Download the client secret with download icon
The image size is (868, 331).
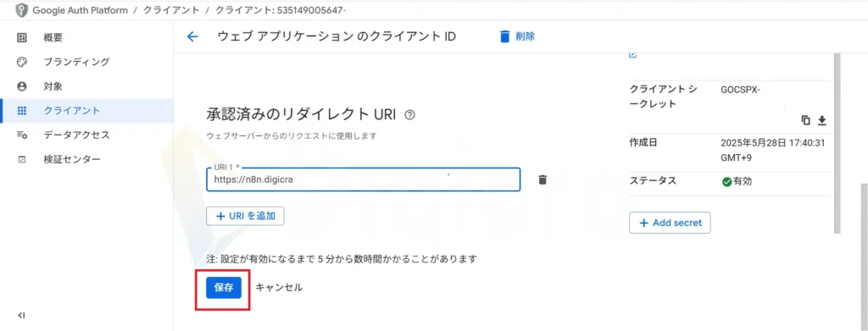pos(822,120)
